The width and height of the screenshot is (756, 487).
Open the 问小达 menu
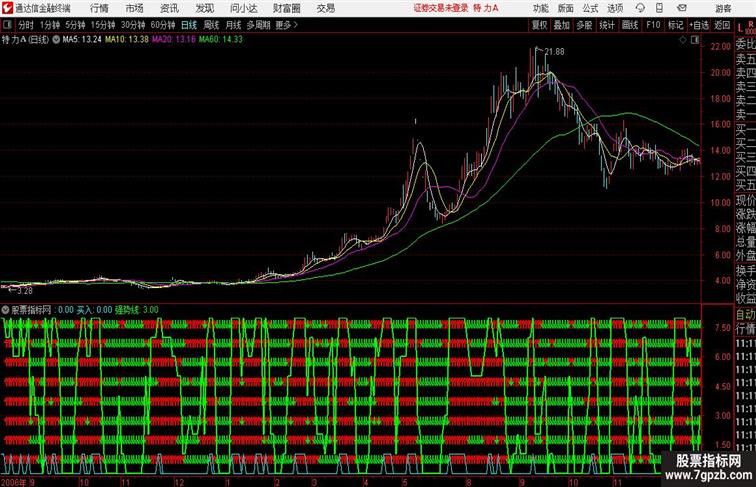tap(243, 8)
